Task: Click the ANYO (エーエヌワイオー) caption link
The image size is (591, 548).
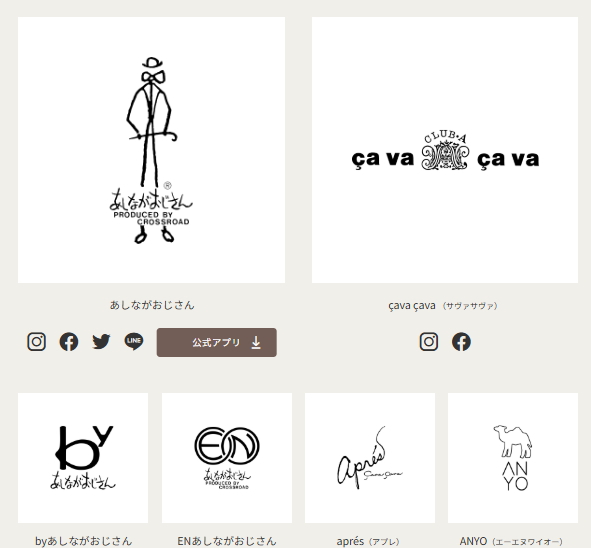Action: (511, 542)
